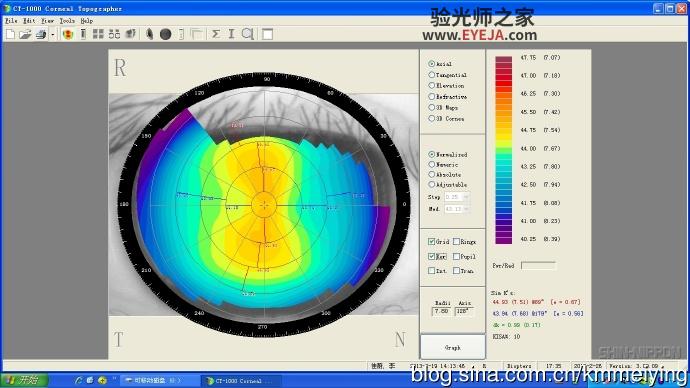Select the colored topography map icon
690x388 pixels.
[x=68, y=34]
